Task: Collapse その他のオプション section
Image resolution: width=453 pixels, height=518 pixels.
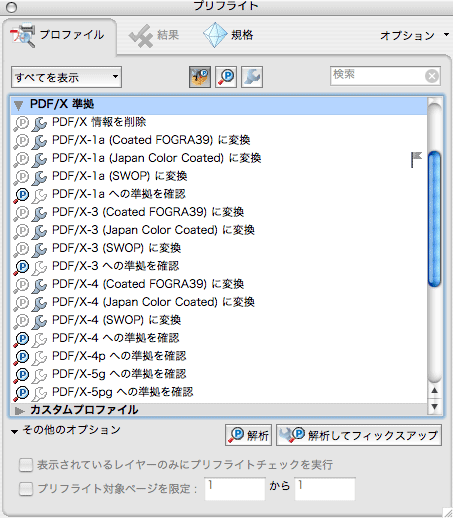Action: pos(14,432)
